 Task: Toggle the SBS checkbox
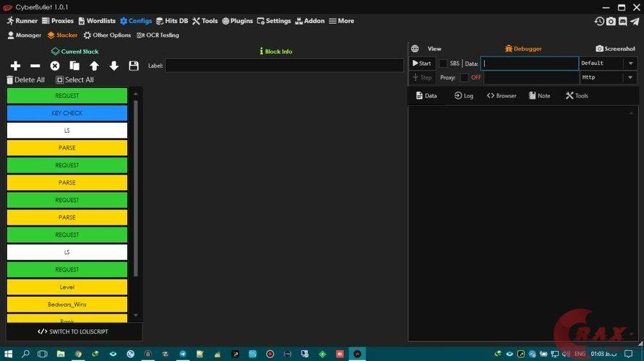click(443, 64)
